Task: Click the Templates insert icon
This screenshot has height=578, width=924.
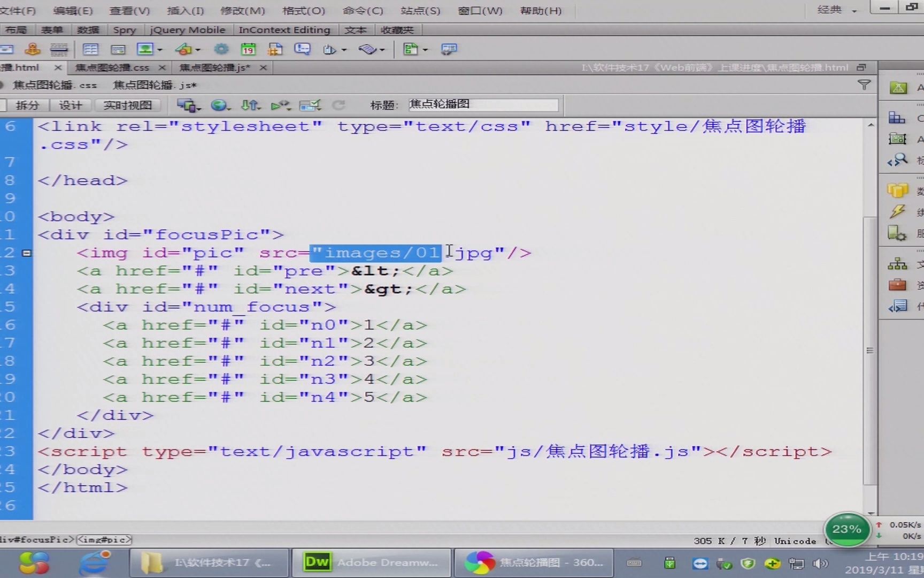Action: pos(411,50)
